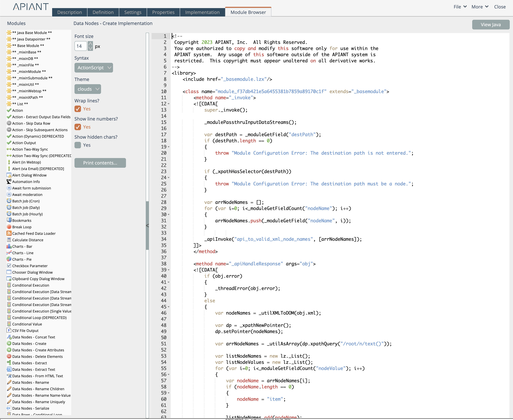The image size is (513, 420).
Task: Click the Batch Job (Cron) clock icon
Action: click(x=9, y=201)
